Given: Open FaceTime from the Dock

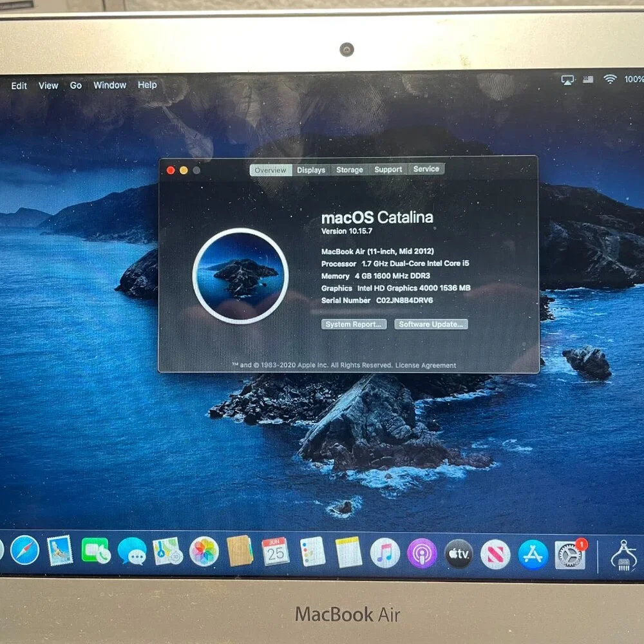Looking at the screenshot, I should click(96, 551).
